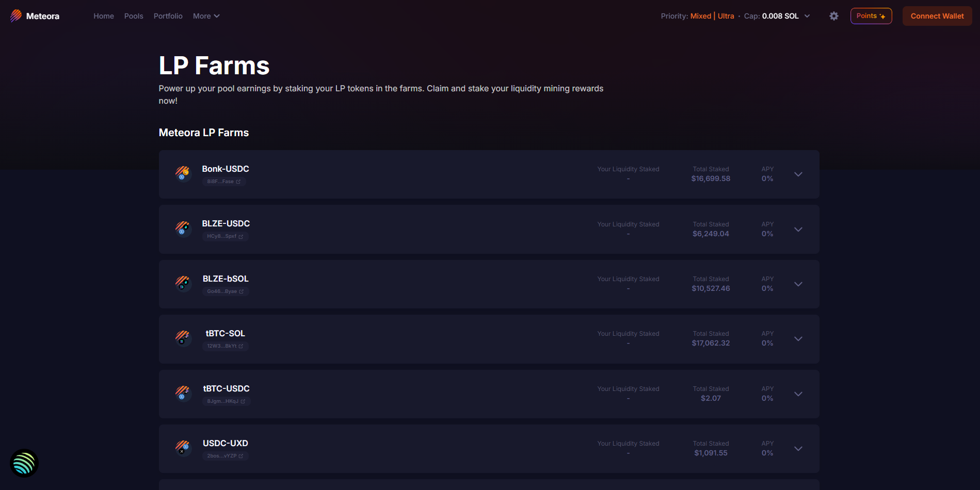The width and height of the screenshot is (980, 490).
Task: Click the Connect Wallet button
Action: pos(937,16)
